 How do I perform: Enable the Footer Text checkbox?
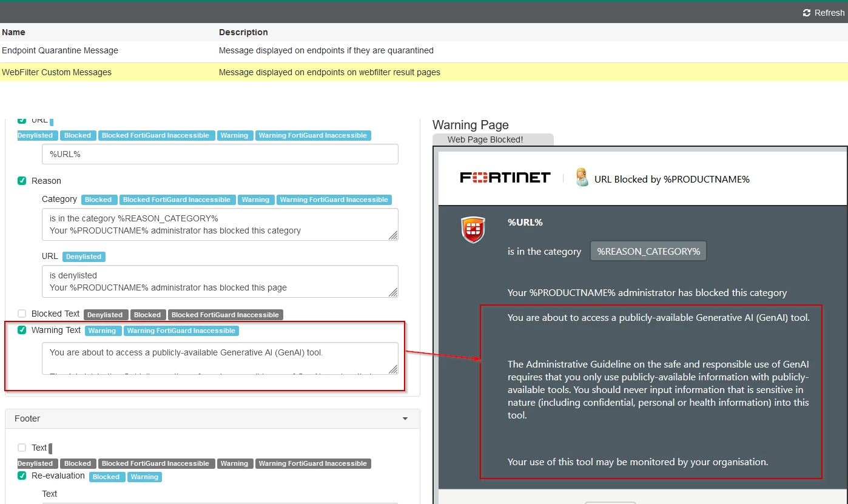pos(22,448)
